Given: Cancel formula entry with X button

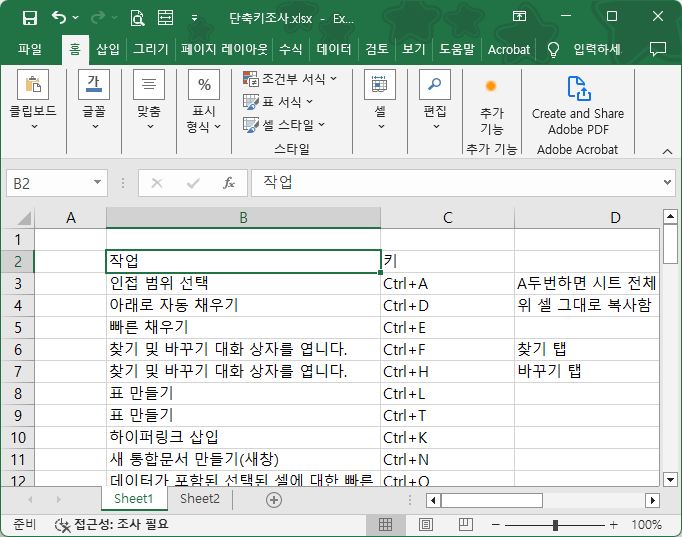Looking at the screenshot, I should [157, 183].
